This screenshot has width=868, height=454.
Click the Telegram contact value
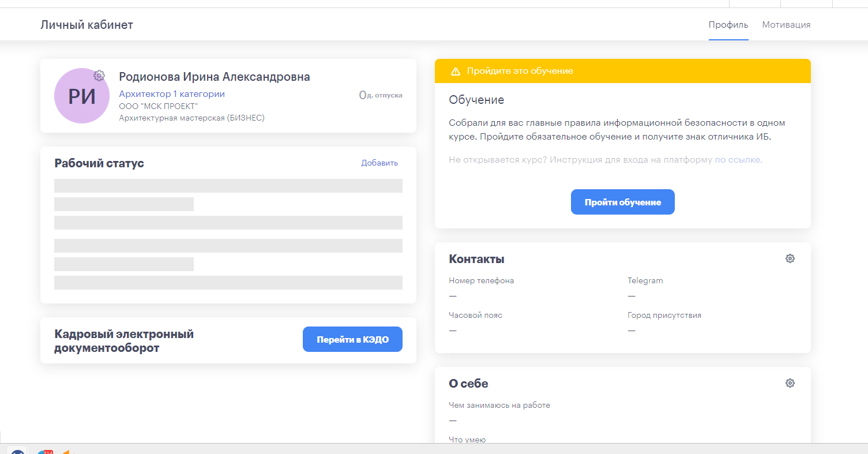(x=632, y=296)
